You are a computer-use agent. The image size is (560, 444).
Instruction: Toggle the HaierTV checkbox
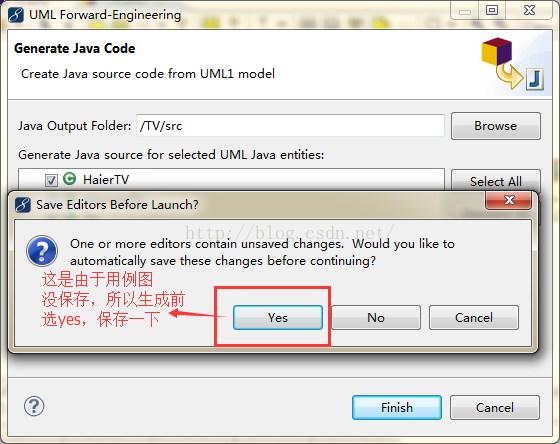[x=51, y=180]
